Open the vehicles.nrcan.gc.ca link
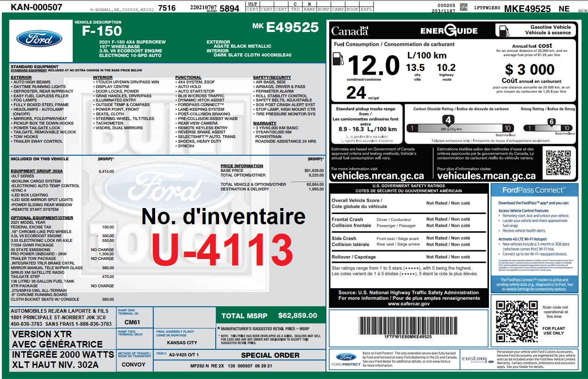Viewport: 588px width, 379px height. [377, 176]
